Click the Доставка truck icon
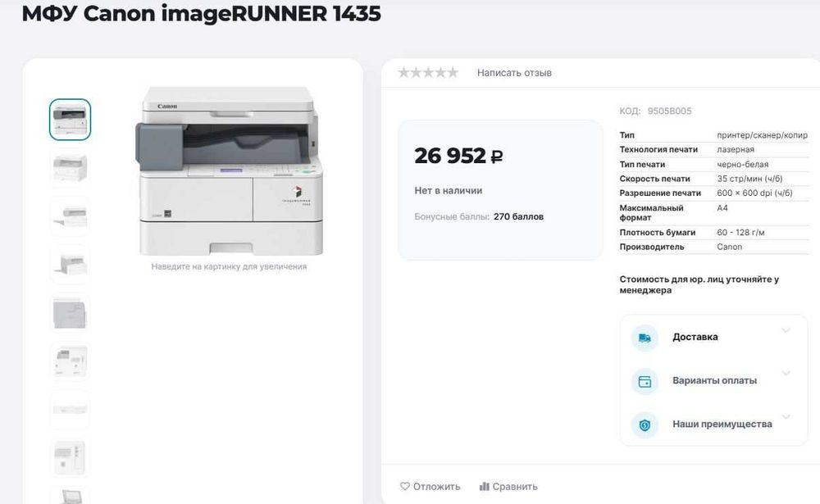Screen dimensions: 820x504 tap(645, 338)
